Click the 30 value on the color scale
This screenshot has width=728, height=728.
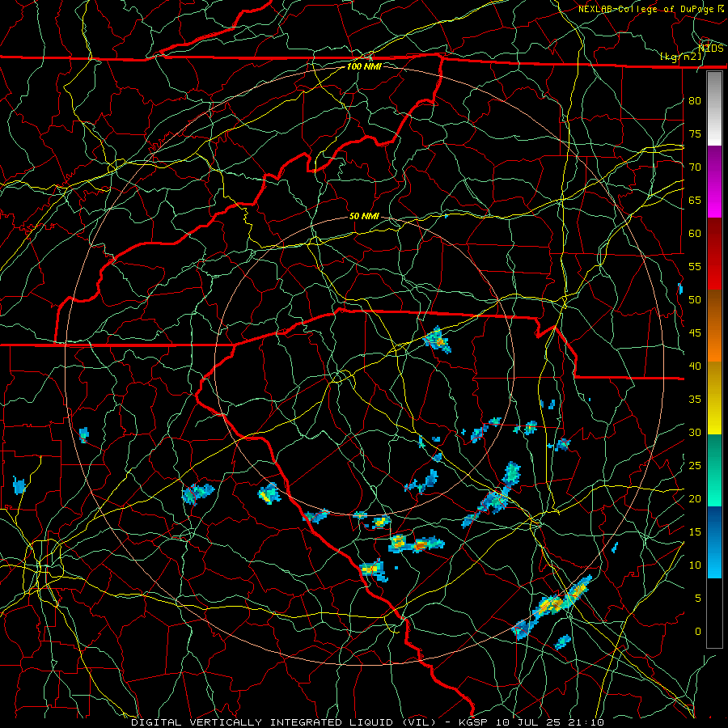[695, 433]
